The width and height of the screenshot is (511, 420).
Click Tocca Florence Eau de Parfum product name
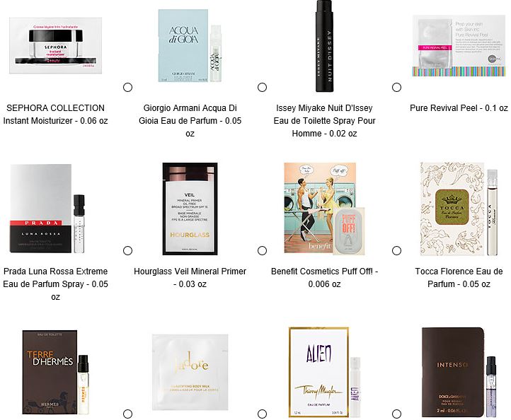click(x=459, y=278)
